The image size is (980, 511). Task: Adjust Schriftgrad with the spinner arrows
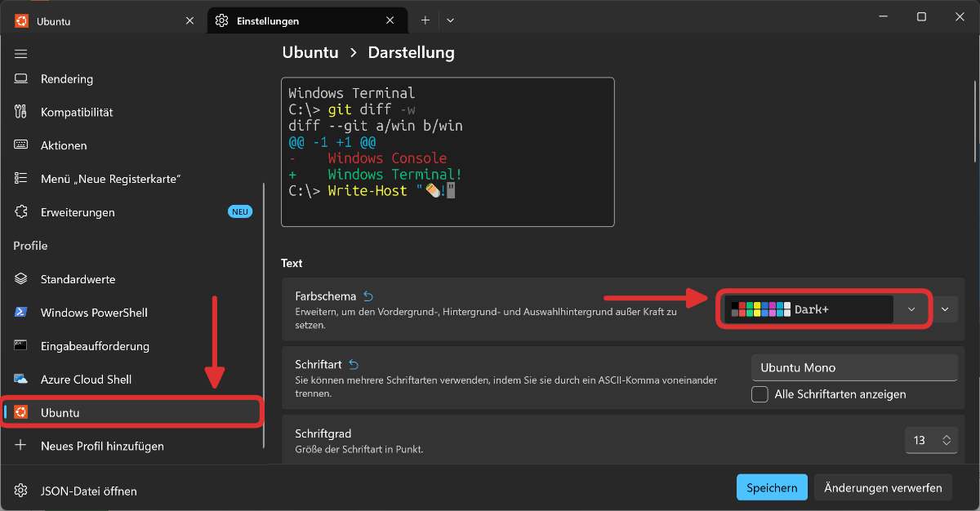(x=946, y=440)
